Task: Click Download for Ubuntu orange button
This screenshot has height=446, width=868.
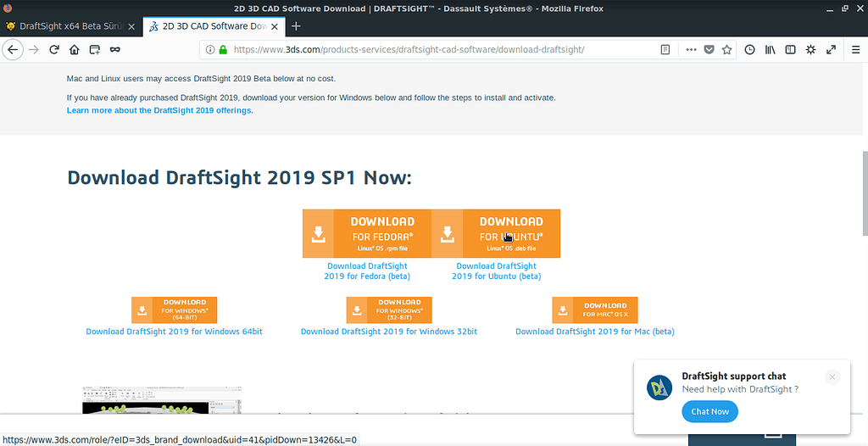Action: point(496,233)
